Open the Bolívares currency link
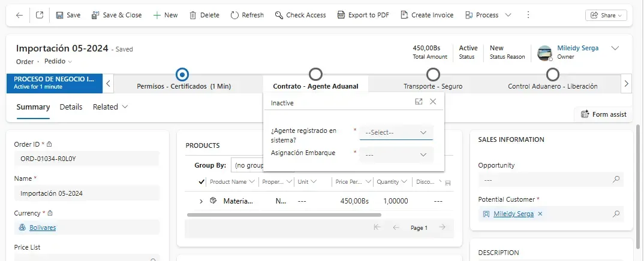 43,227
